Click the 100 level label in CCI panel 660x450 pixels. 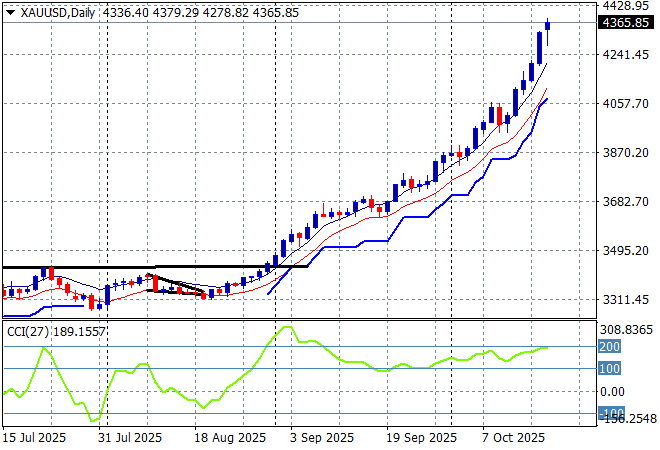[610, 369]
